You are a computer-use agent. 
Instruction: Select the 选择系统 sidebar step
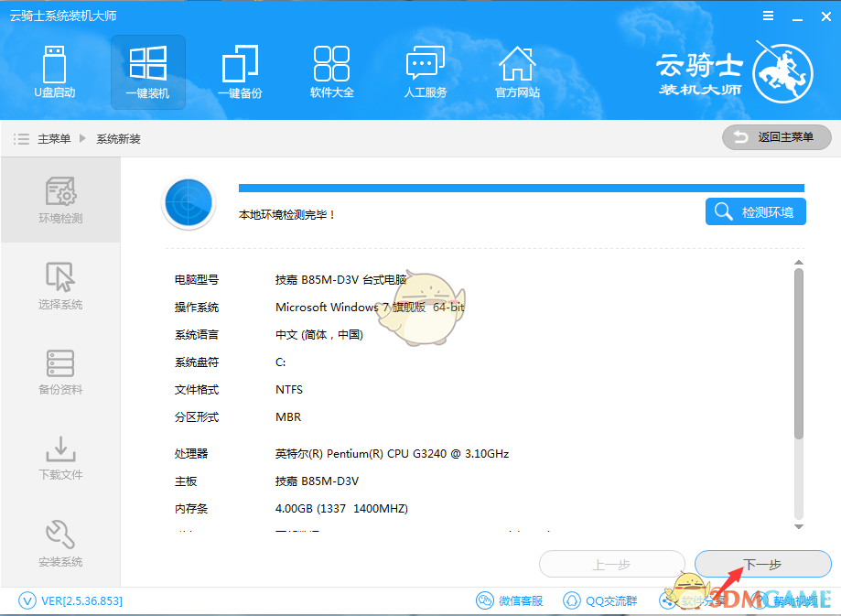(x=60, y=286)
